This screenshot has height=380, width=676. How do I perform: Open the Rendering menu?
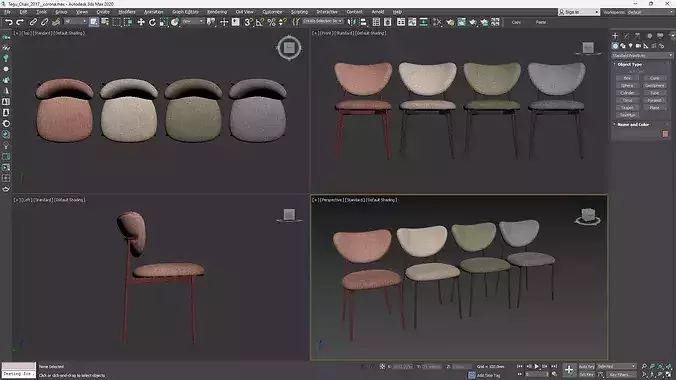pos(217,12)
